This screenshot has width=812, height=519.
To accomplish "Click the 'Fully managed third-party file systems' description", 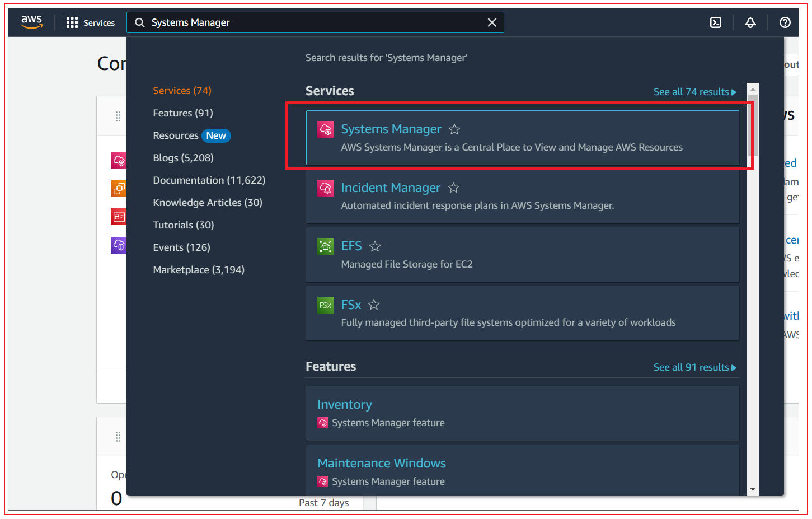I will click(509, 322).
